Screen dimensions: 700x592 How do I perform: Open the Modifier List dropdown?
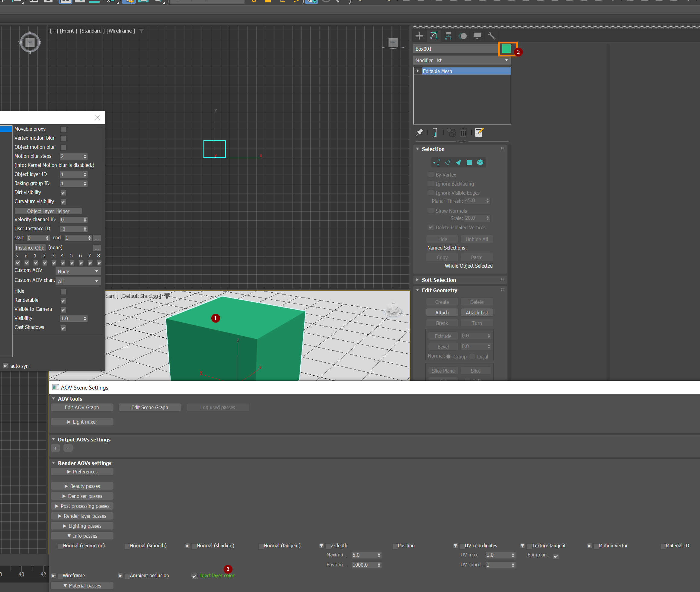tap(462, 60)
